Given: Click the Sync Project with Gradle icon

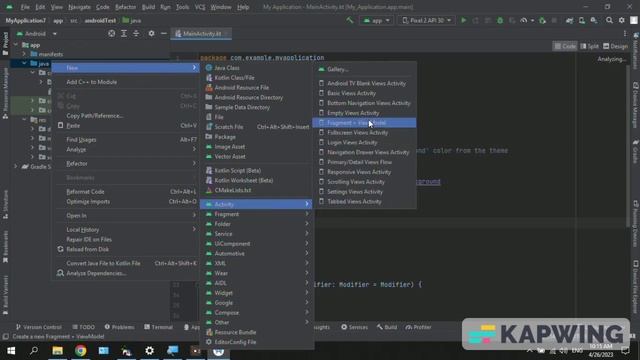Looking at the screenshot, I should 569,20.
